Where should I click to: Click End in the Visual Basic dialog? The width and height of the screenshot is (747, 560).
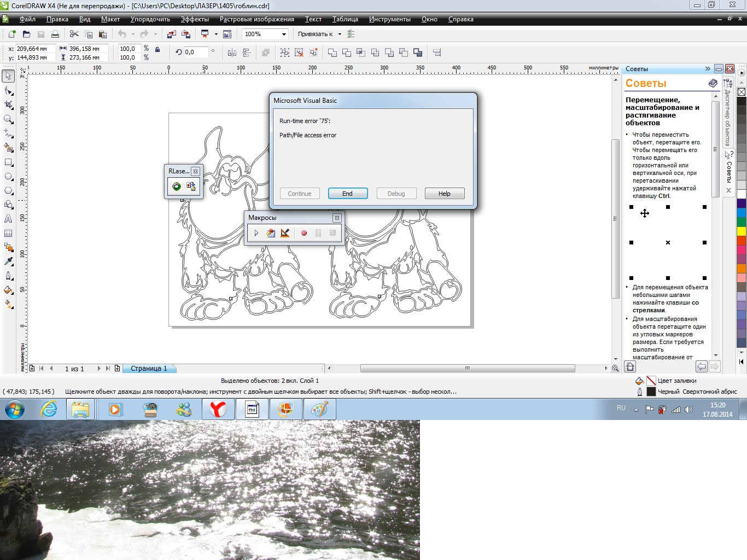347,194
